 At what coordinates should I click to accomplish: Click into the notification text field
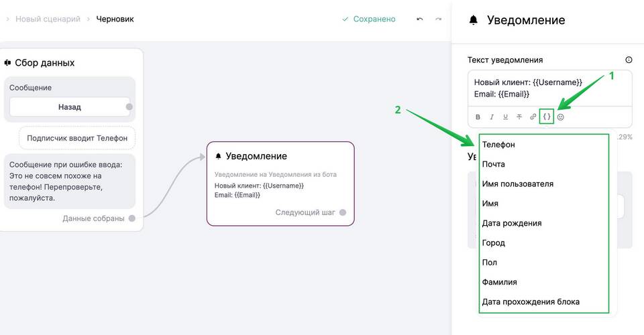pos(549,88)
